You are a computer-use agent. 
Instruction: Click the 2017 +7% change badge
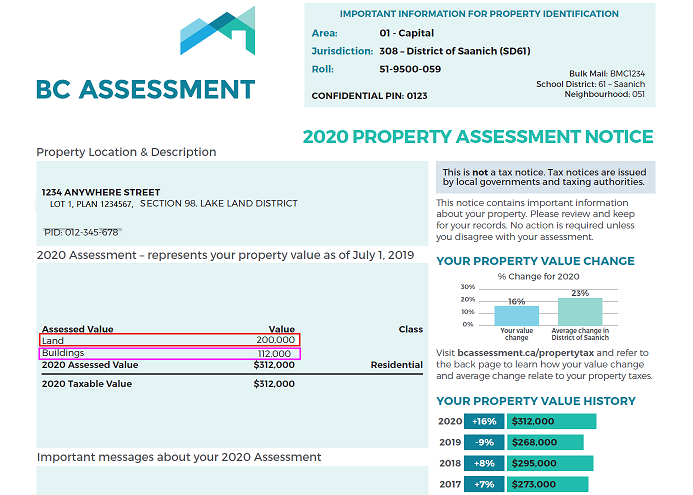click(484, 484)
